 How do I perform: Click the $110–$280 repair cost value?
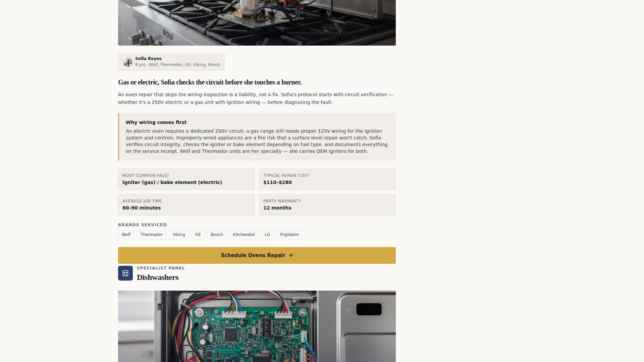coord(277,182)
